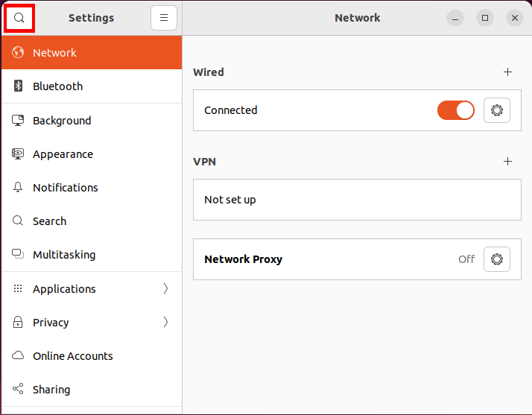Image resolution: width=532 pixels, height=415 pixels.
Task: Click the Online Accounts cloud icon
Action: [18, 355]
